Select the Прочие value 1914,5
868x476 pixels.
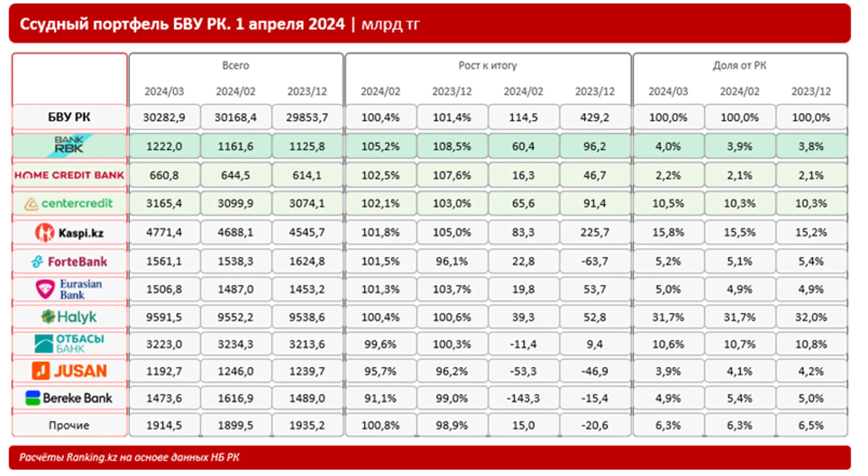tap(164, 425)
